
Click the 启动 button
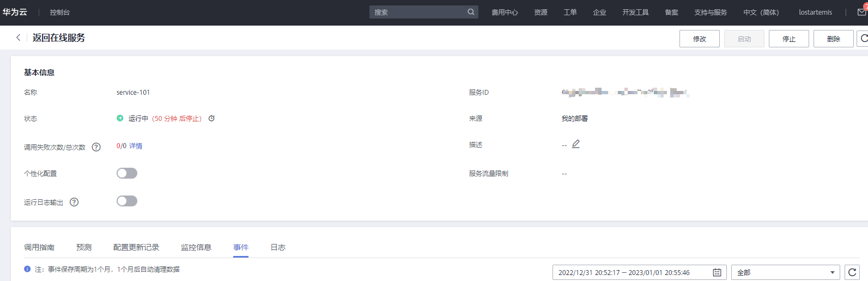(744, 39)
